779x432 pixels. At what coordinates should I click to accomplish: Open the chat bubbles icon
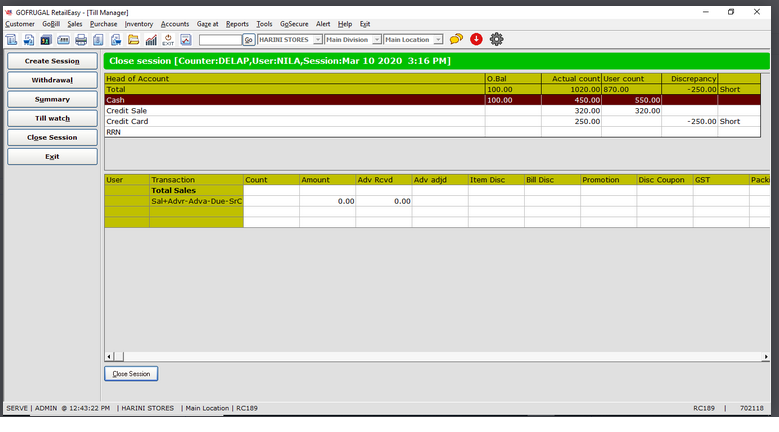(456, 40)
